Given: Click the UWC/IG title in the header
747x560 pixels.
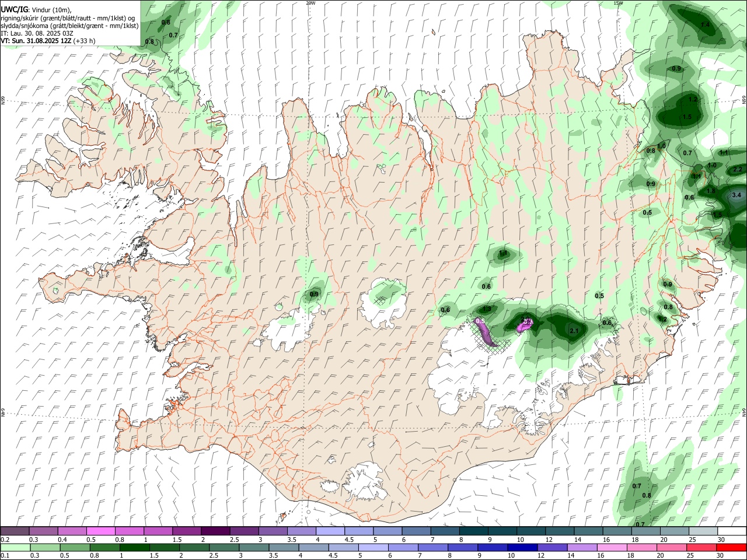Looking at the screenshot, I should pyautogui.click(x=14, y=9).
